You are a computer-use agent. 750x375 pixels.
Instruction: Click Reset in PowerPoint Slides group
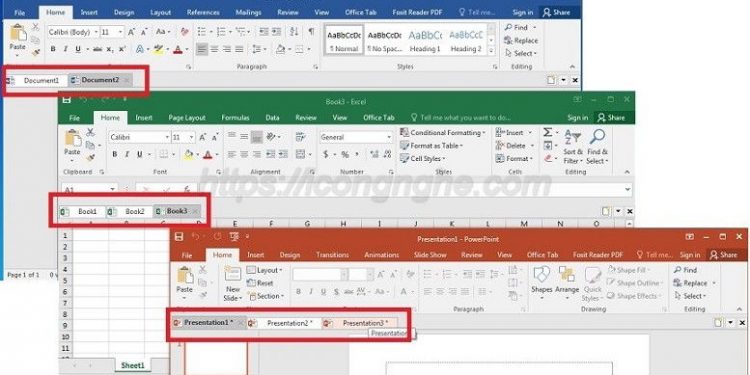[x=261, y=283]
